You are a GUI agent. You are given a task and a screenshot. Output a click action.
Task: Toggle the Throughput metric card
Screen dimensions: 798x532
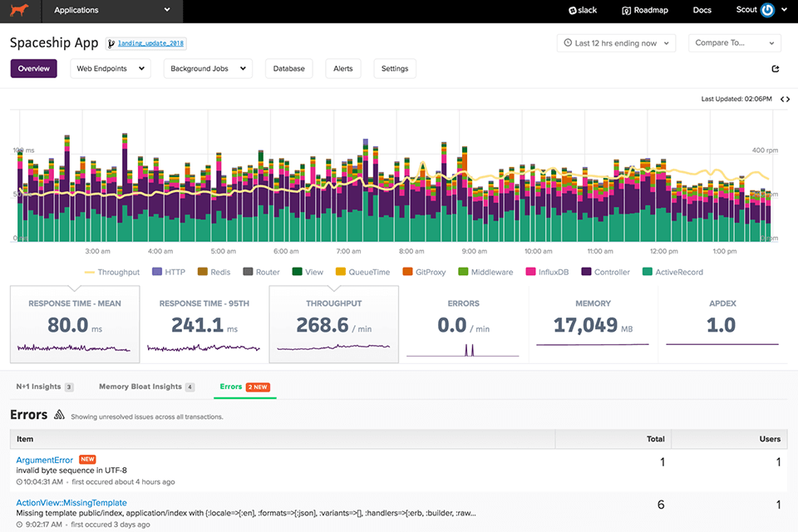tap(333, 324)
